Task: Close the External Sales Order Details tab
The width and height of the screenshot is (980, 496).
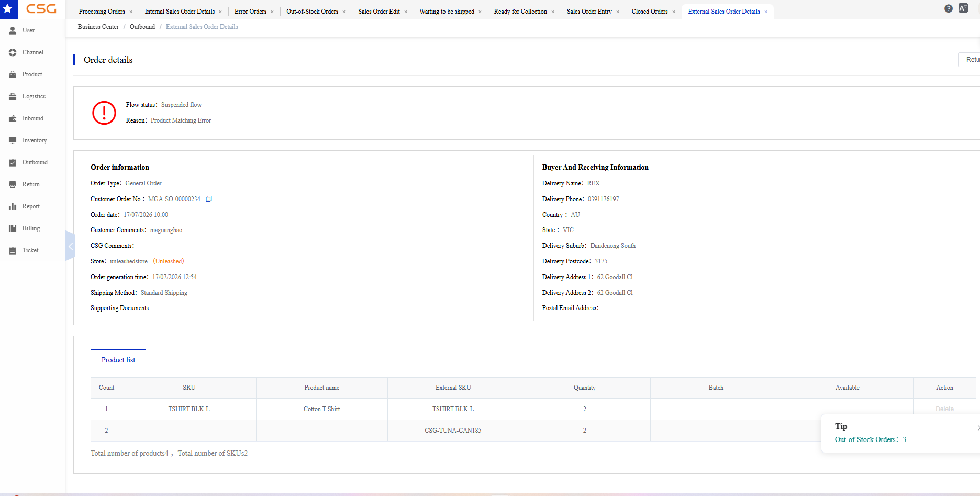Action: click(x=766, y=12)
